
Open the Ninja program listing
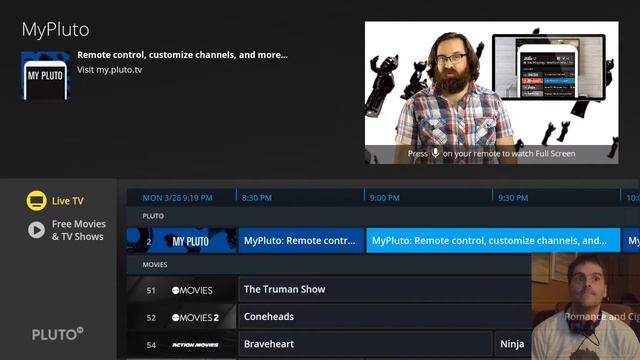pos(513,344)
